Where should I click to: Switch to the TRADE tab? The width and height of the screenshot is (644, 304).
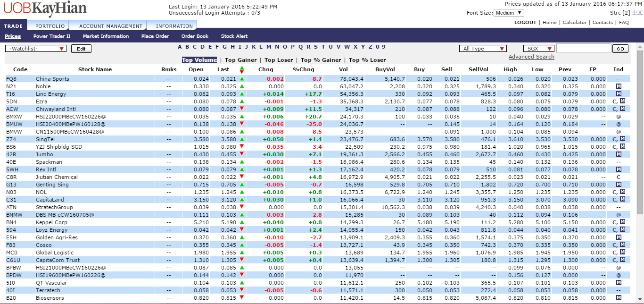[13, 26]
